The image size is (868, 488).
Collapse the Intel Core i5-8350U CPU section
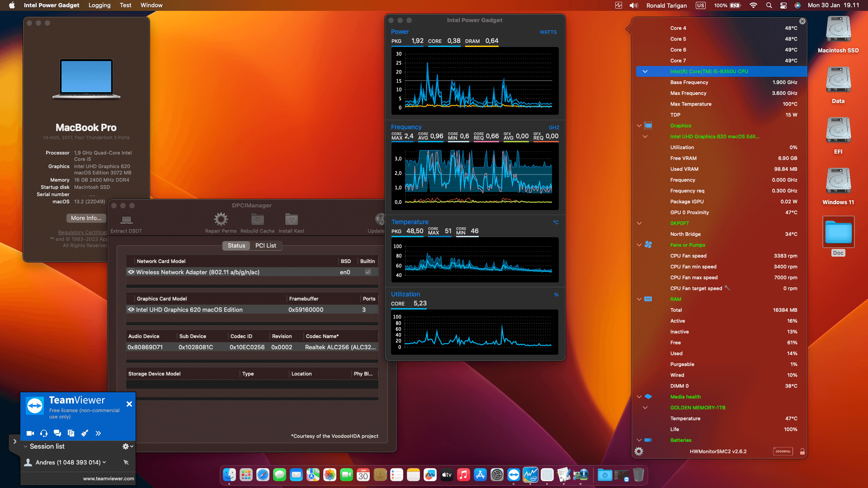pos(645,71)
